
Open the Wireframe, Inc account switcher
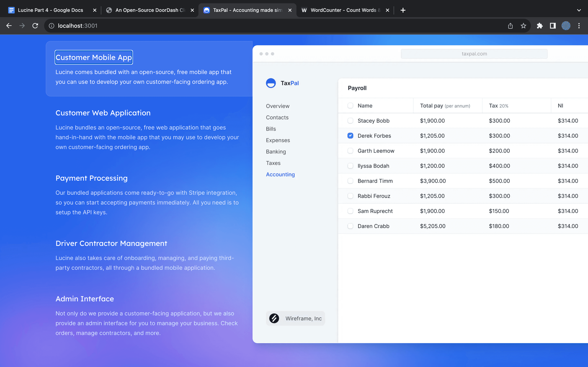point(295,318)
